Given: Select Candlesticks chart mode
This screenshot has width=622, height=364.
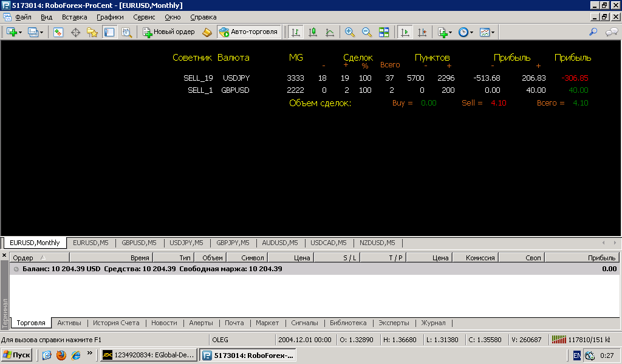Looking at the screenshot, I should pos(313,32).
